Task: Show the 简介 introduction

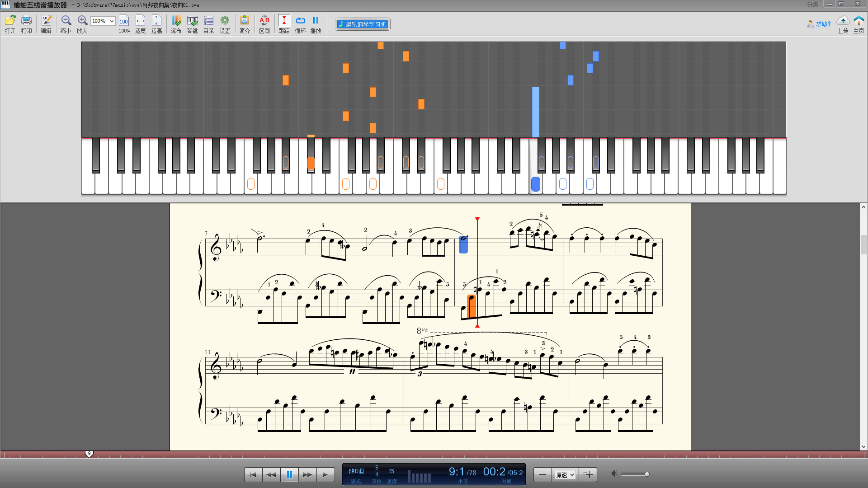Action: [245, 24]
